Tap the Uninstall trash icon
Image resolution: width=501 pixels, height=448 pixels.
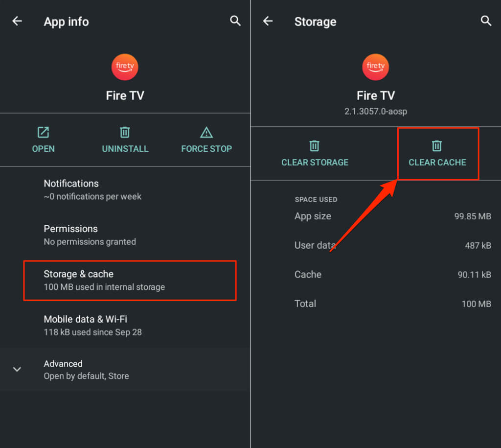click(x=125, y=132)
